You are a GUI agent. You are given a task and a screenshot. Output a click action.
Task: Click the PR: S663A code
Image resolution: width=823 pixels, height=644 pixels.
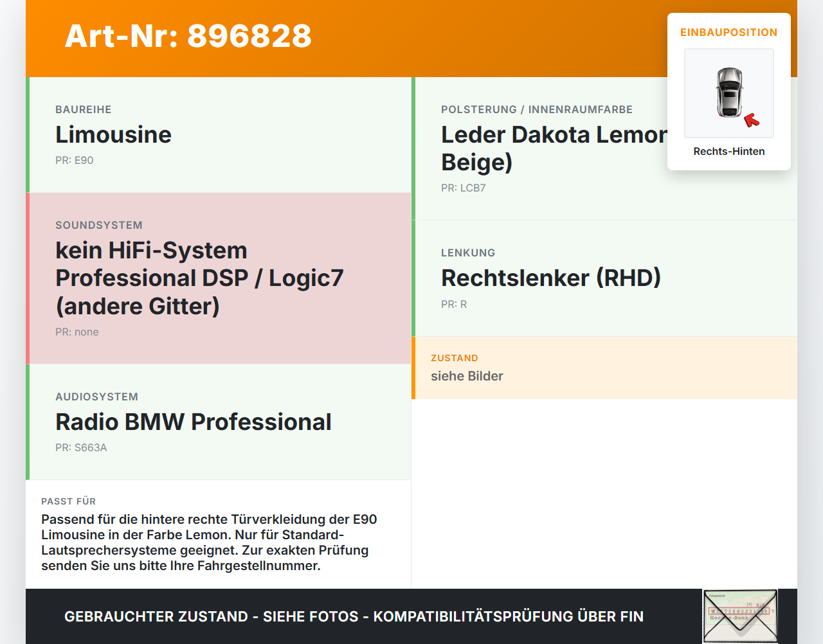tap(81, 447)
